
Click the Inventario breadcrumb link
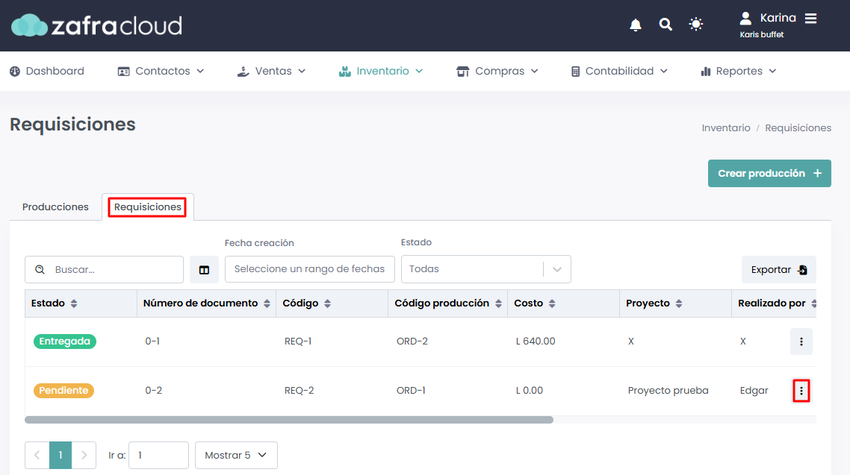tap(726, 128)
